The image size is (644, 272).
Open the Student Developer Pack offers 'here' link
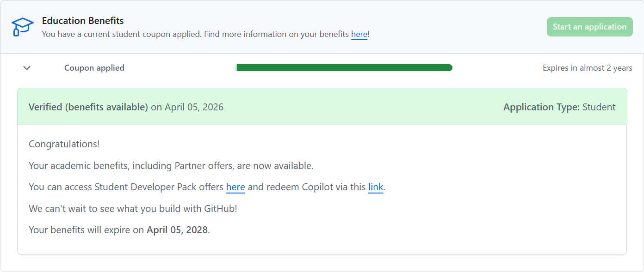235,187
